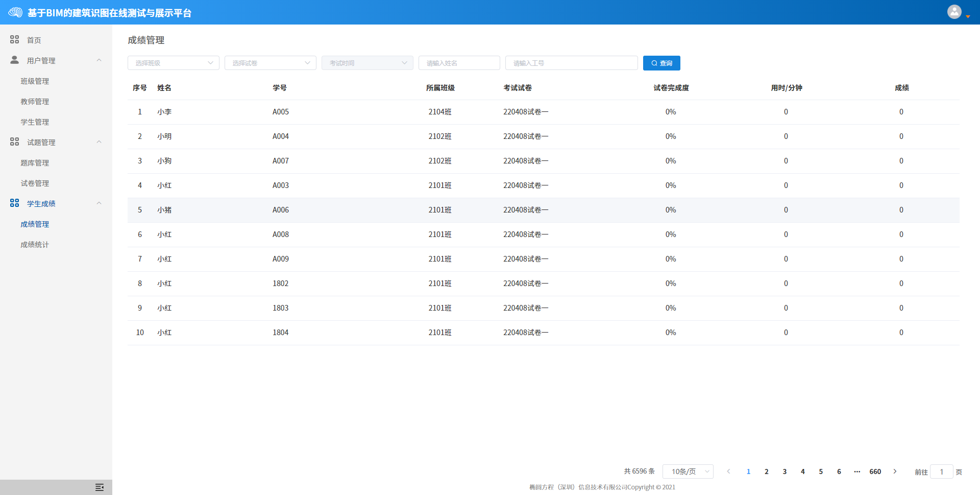Click the 请输入工号 input field
The height and width of the screenshot is (495, 980).
(571, 63)
